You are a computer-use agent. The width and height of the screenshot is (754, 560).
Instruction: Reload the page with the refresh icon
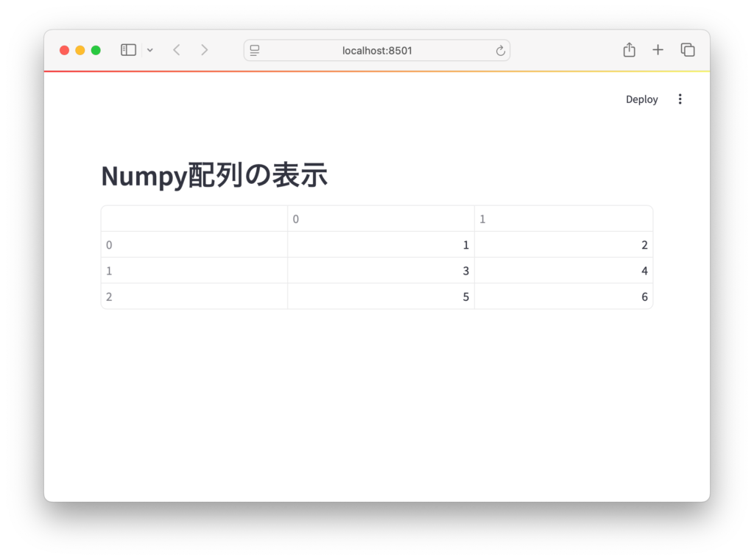(x=500, y=50)
